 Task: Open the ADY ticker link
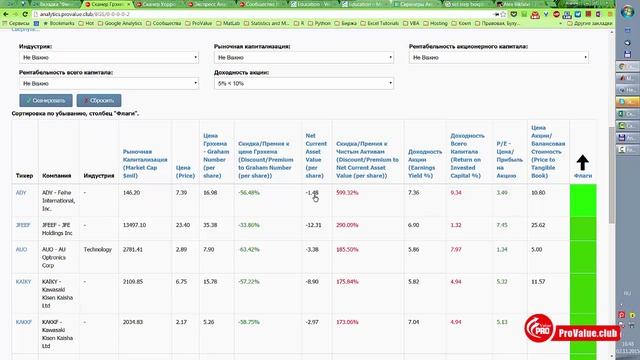(21, 193)
